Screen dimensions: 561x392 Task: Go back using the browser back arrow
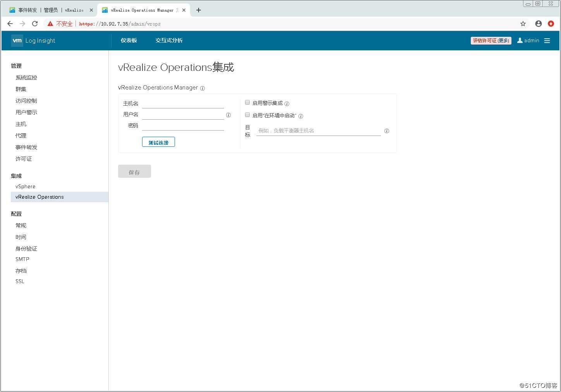point(10,24)
